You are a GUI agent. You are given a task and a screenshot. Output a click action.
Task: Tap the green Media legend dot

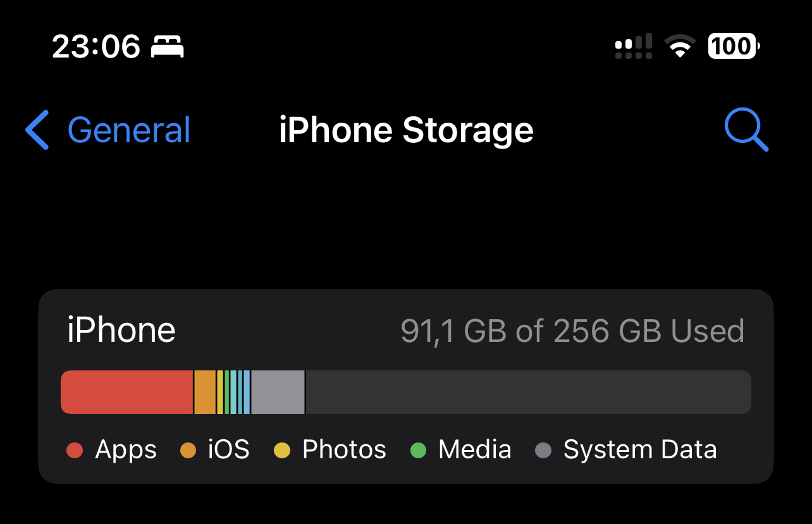coord(419,451)
